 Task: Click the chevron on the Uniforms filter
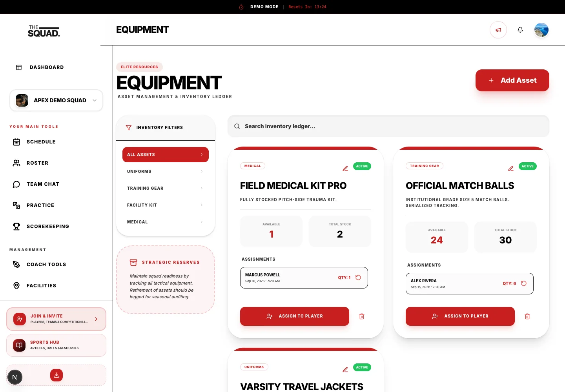202,171
